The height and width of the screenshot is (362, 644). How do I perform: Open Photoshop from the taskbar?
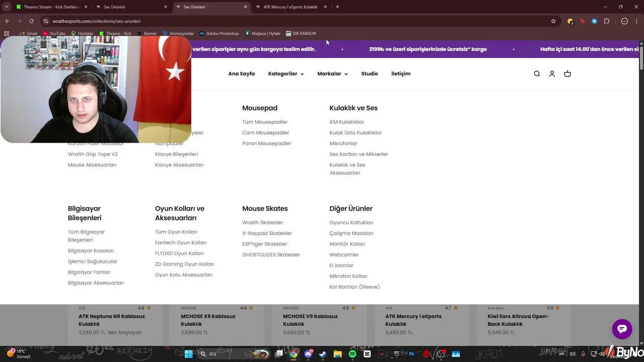click(x=412, y=354)
